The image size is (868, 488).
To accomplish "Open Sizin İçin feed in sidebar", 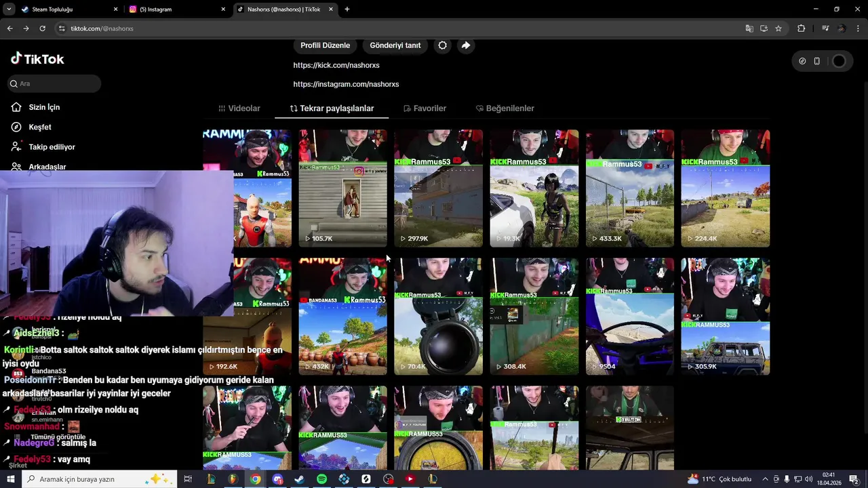I will (x=44, y=107).
